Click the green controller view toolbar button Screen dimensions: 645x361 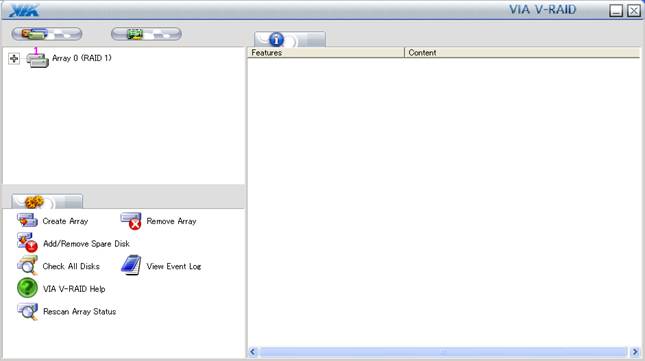point(146,34)
